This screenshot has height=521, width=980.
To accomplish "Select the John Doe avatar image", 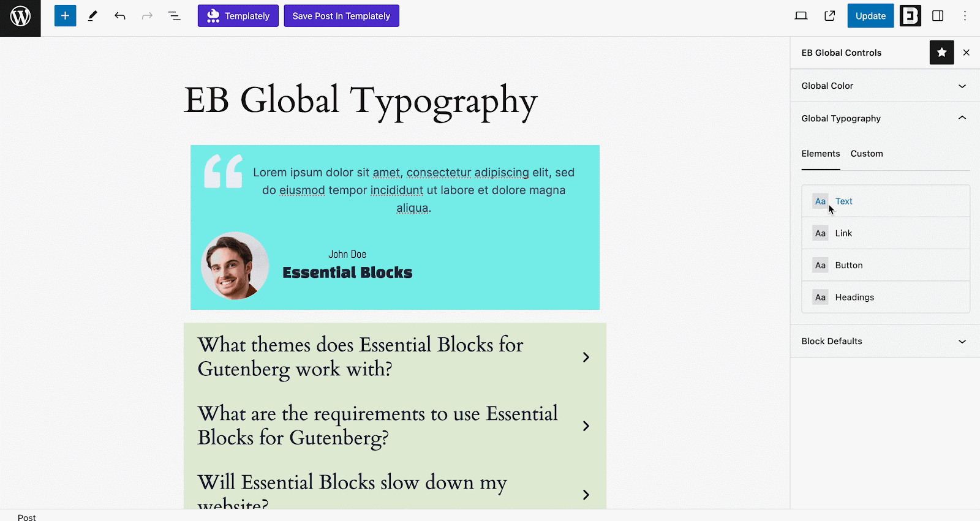I will [x=235, y=266].
